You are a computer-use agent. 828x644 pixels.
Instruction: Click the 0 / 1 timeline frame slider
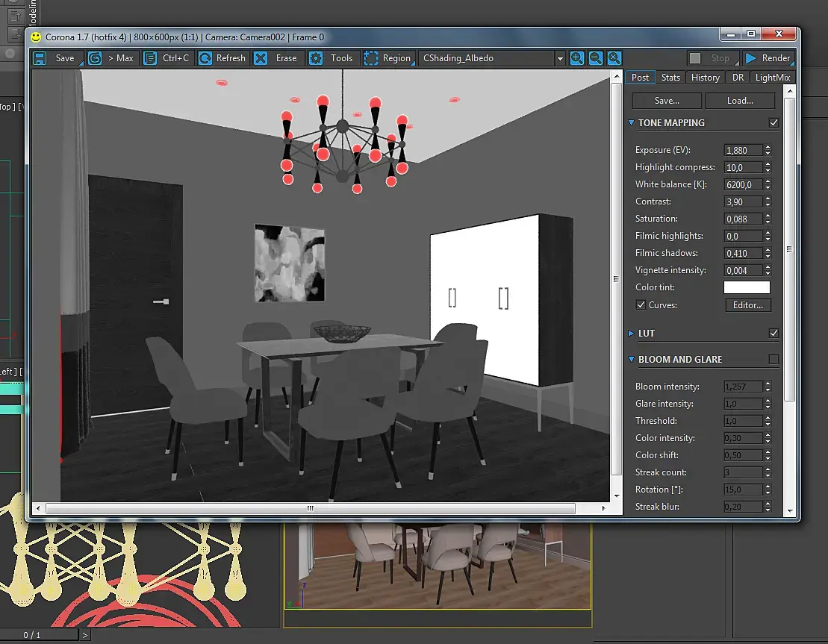[38, 635]
